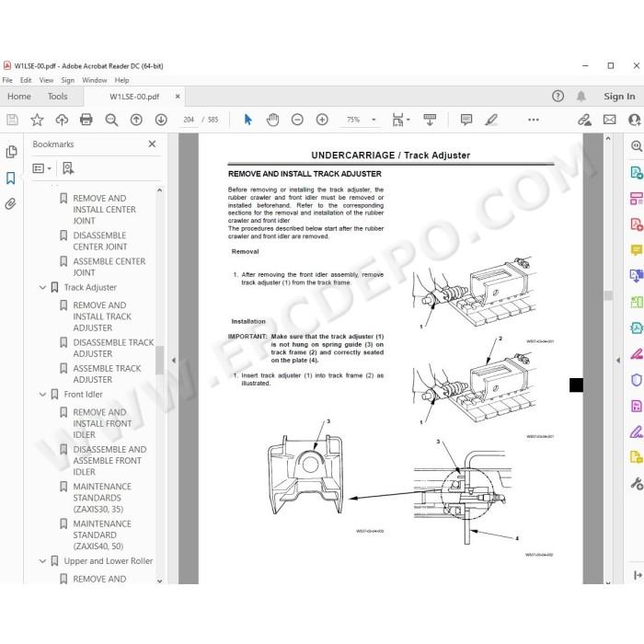The width and height of the screenshot is (644, 644).
Task: Add a comment sticky note
Action: click(466, 120)
